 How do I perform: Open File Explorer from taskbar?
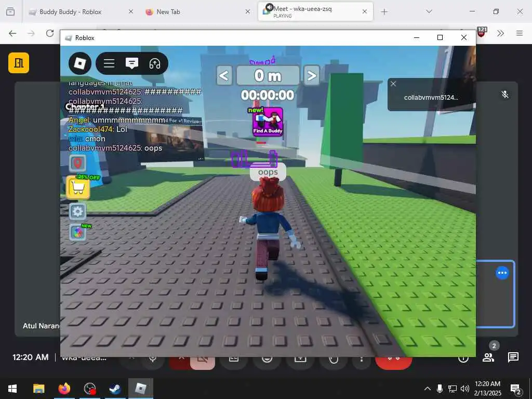coord(38,389)
